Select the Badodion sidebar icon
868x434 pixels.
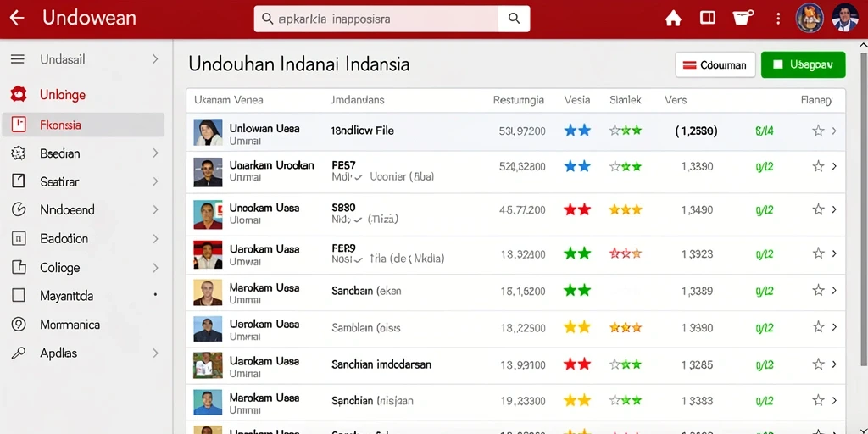pos(19,238)
